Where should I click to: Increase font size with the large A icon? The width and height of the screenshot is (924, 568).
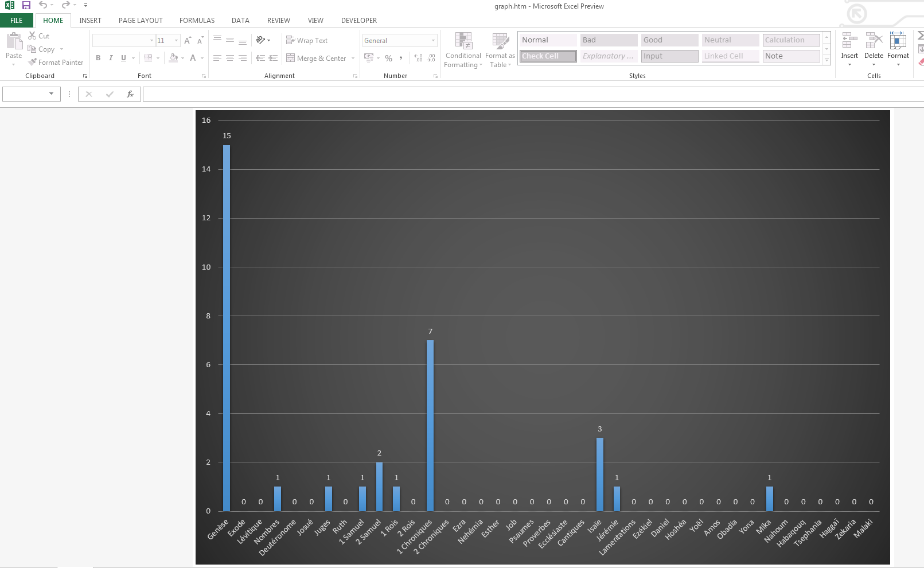188,41
